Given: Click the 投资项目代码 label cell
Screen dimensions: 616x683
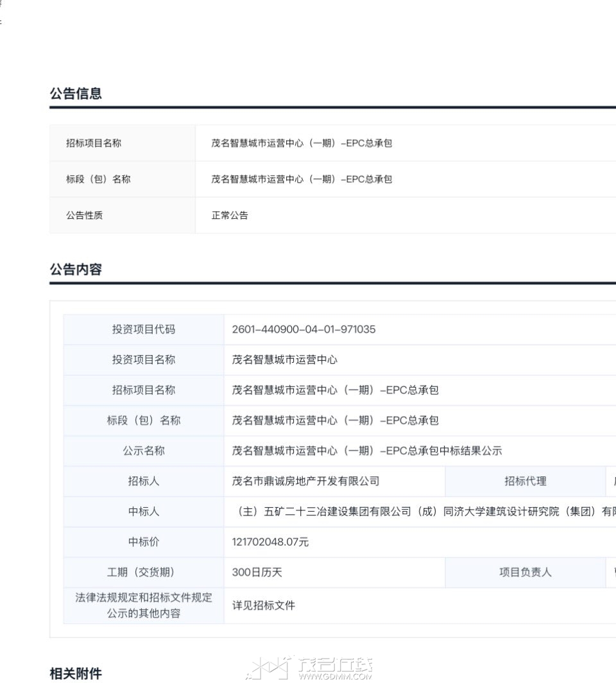Looking at the screenshot, I should (143, 329).
